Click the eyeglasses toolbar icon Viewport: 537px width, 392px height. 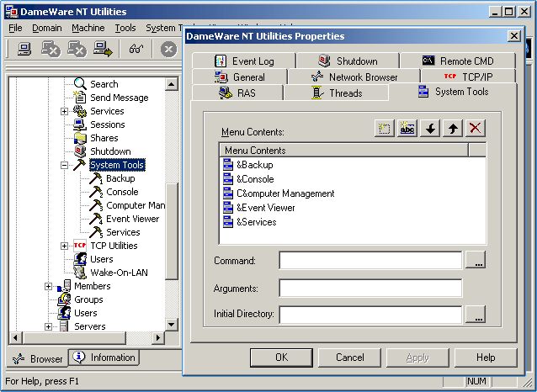(136, 49)
